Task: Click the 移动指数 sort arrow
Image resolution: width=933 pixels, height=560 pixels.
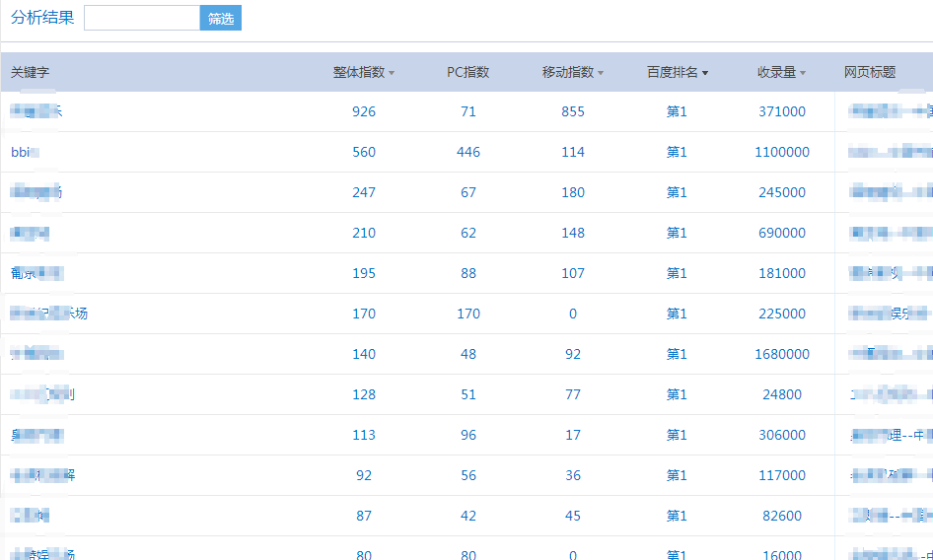Action: click(x=601, y=73)
